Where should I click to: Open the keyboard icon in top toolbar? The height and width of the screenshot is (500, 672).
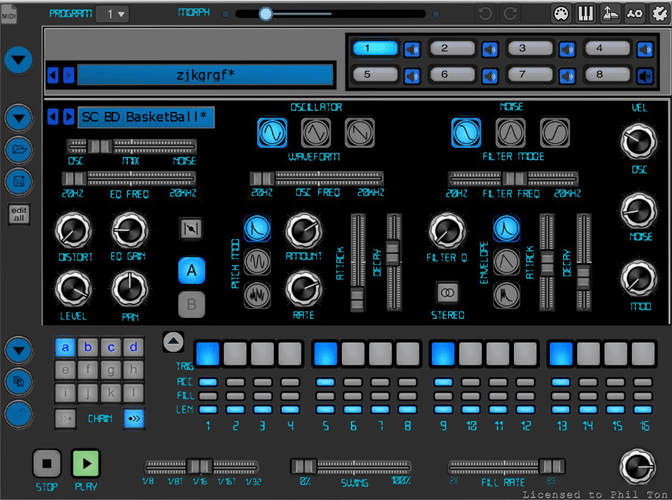click(x=585, y=14)
